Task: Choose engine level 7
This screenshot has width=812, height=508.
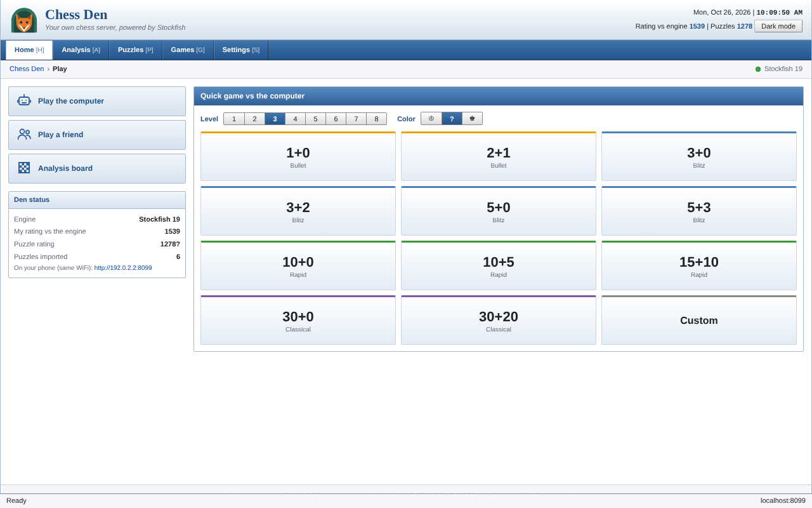Action: [356, 119]
